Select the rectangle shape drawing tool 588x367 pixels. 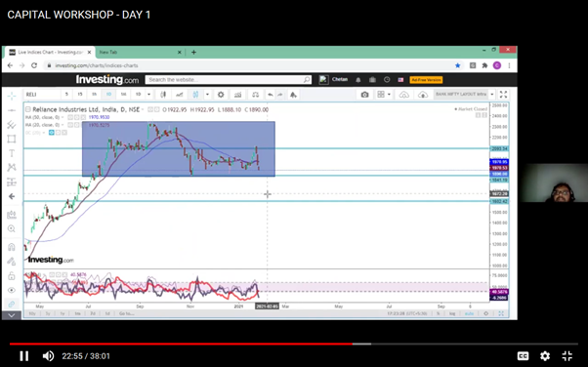pos(12,139)
